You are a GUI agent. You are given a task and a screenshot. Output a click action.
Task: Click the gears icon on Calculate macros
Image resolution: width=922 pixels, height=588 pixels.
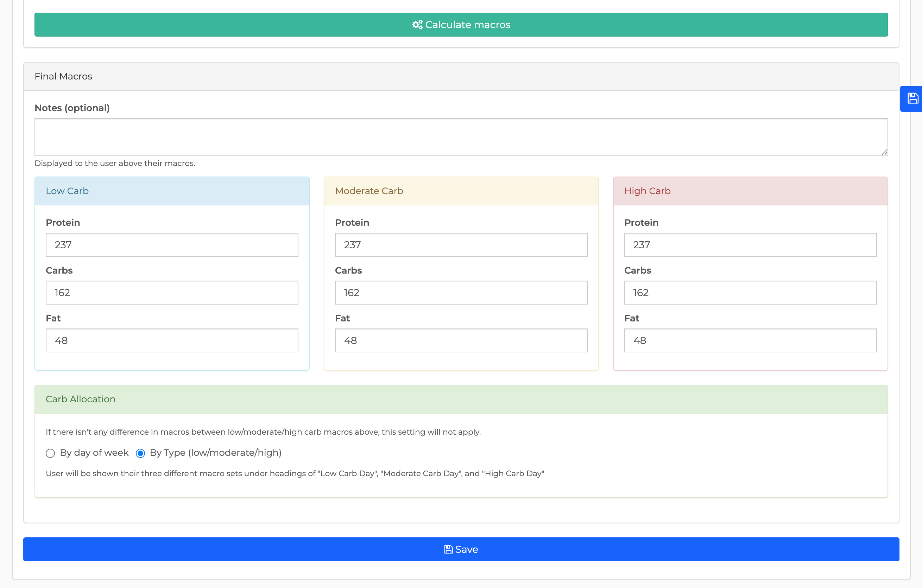[x=417, y=25]
